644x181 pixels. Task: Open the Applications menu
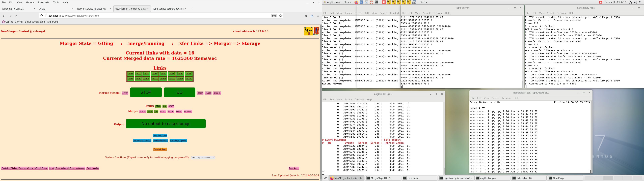(x=333, y=2)
